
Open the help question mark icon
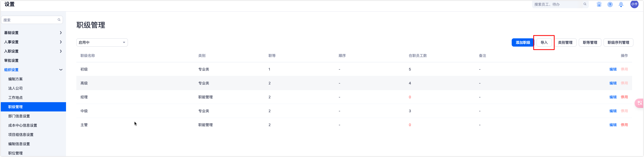tap(610, 4)
